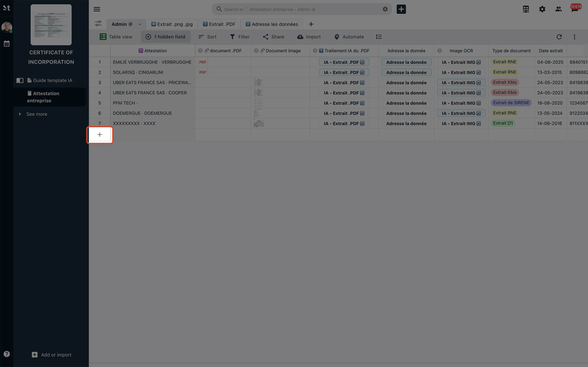Click the help question mark icon
This screenshot has width=588, height=367.
point(7,354)
